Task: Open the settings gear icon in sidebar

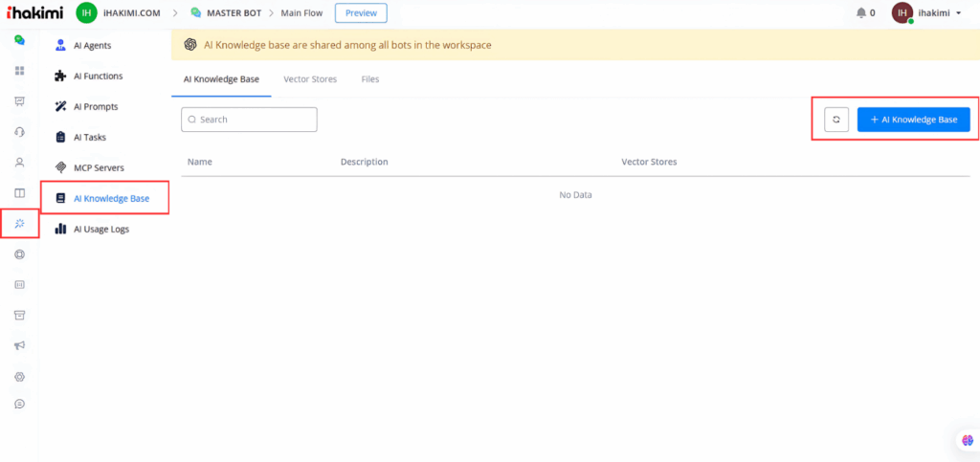Action: click(19, 377)
